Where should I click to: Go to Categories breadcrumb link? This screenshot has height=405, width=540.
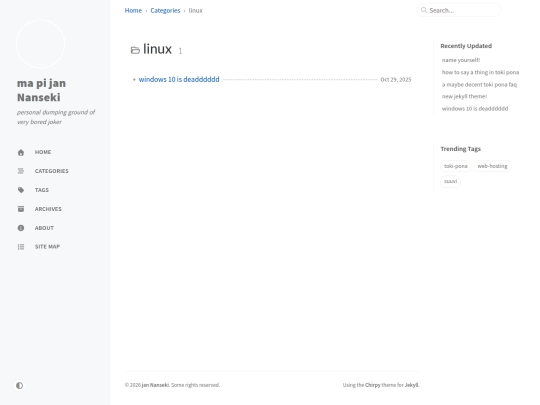click(165, 10)
